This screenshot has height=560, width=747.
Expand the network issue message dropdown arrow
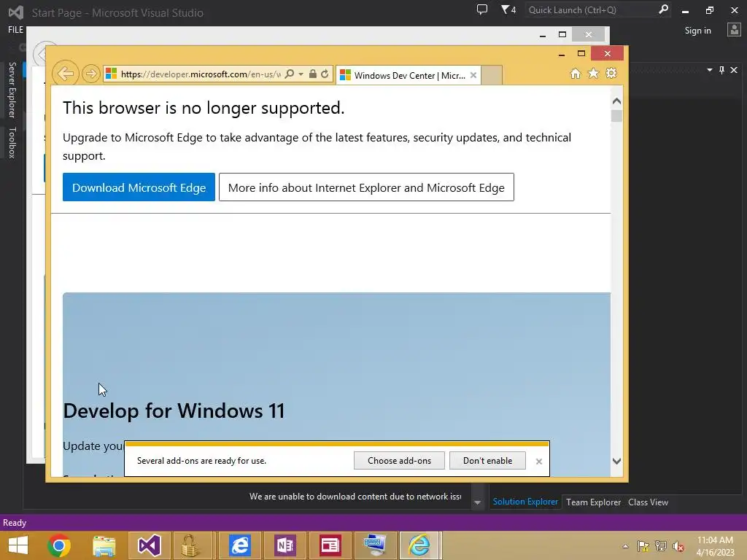click(x=477, y=502)
